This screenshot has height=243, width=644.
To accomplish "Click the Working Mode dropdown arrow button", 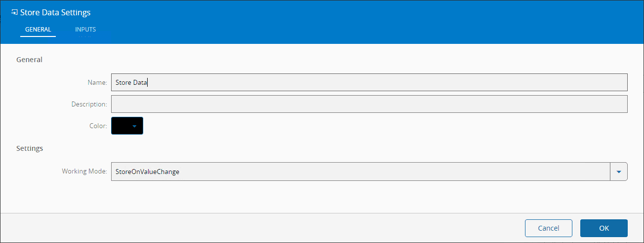I will 619,172.
